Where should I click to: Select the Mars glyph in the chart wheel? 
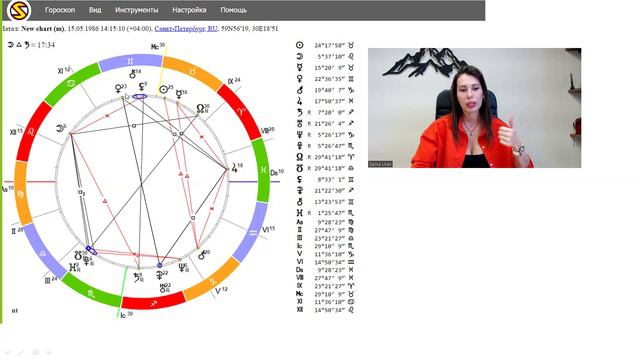202,256
